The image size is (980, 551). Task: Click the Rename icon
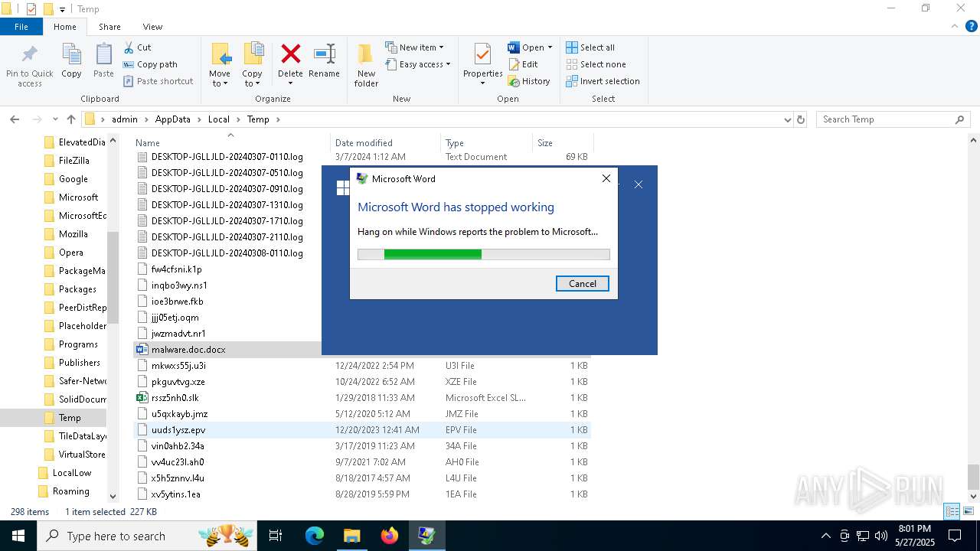[x=325, y=54]
